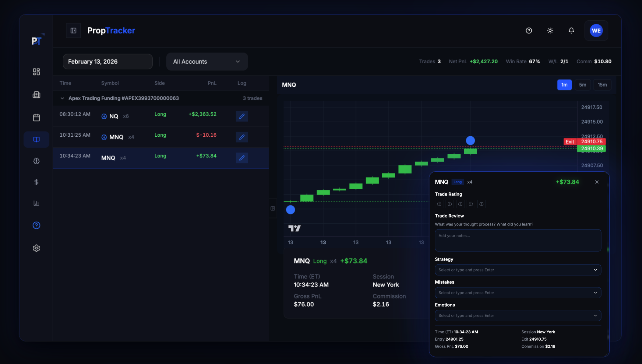This screenshot has width=642, height=364.
Task: Open the Dashboard grid icon in sidebar
Action: 37,72
